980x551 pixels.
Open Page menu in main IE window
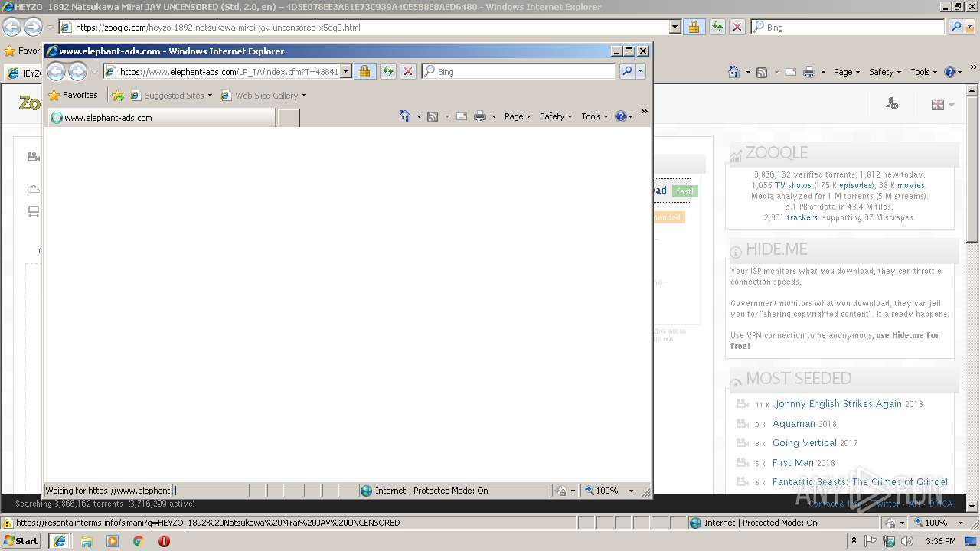click(847, 72)
